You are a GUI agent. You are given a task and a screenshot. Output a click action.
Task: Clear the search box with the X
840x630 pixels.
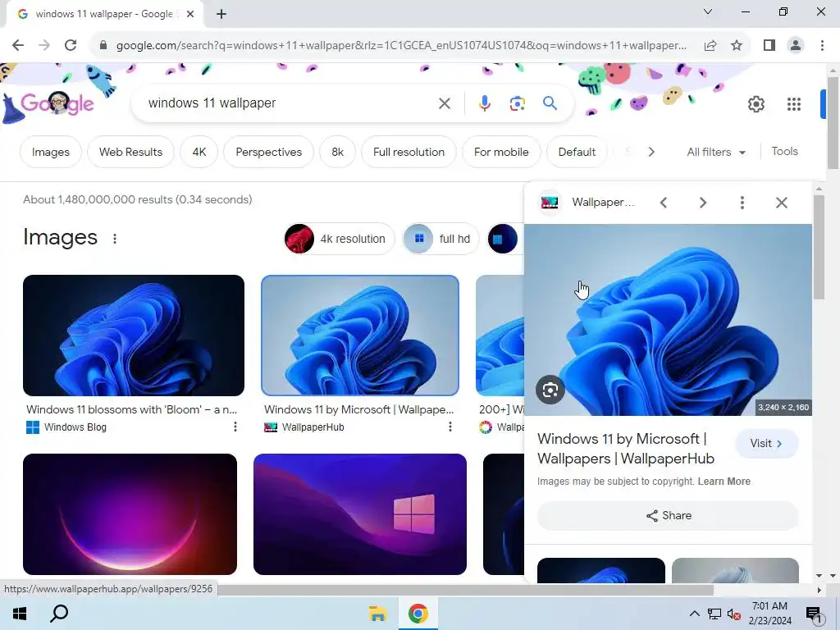[x=445, y=103]
